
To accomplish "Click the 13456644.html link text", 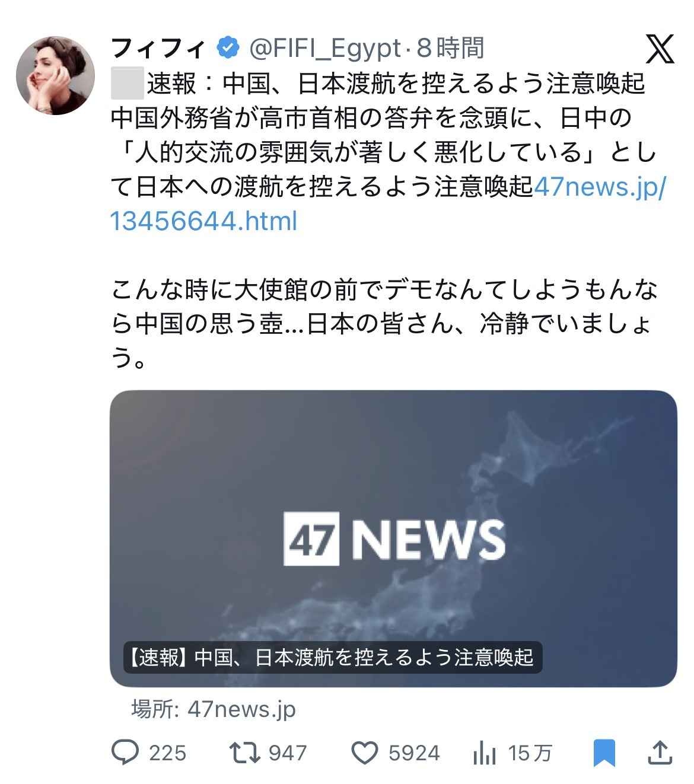I will [x=203, y=221].
